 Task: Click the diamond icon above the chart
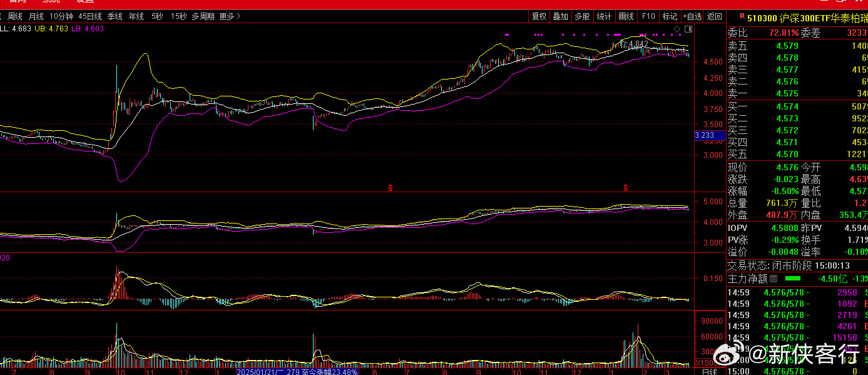tap(677, 29)
